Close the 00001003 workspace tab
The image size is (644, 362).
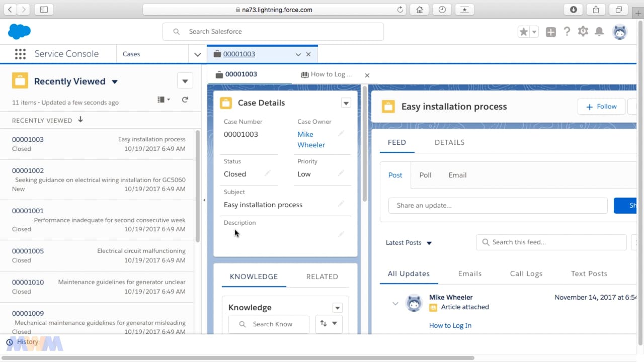click(308, 54)
